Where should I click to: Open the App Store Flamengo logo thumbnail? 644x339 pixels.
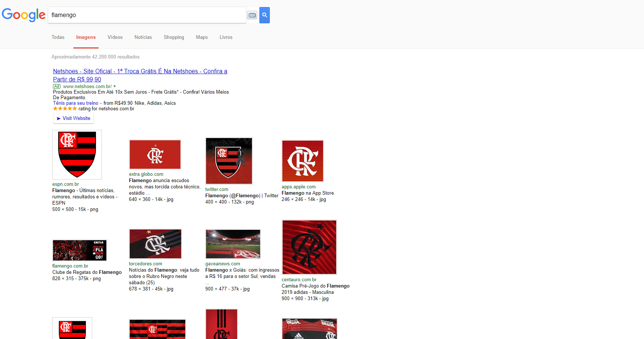click(x=303, y=161)
